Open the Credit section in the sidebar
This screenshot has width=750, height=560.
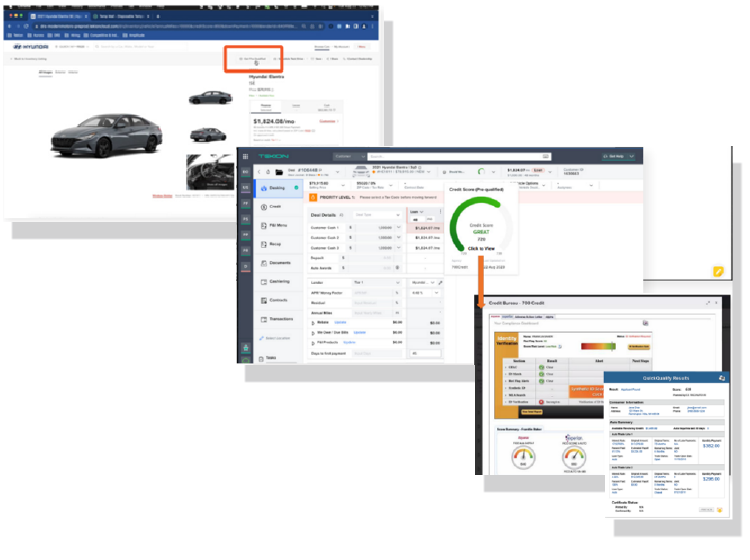(x=278, y=207)
